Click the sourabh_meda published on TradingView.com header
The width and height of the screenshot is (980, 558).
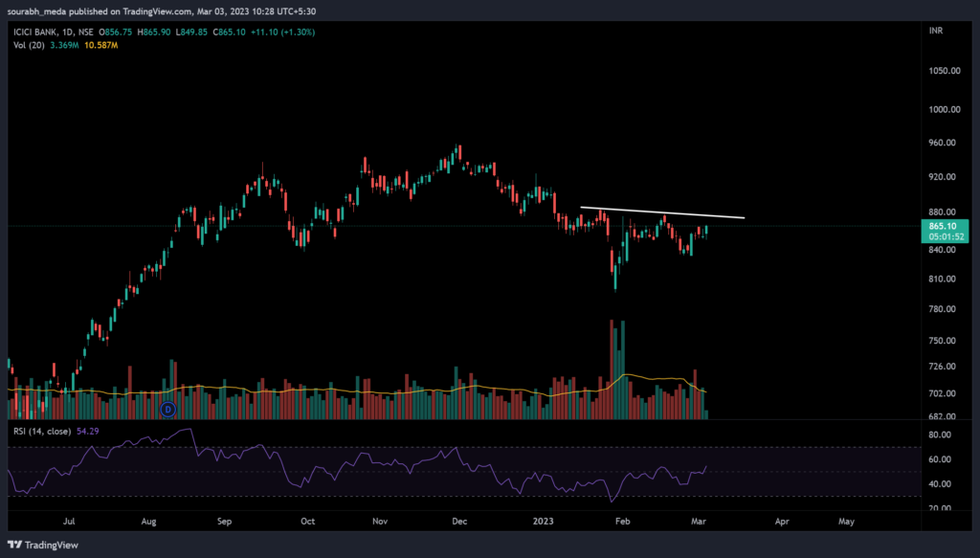coord(161,11)
